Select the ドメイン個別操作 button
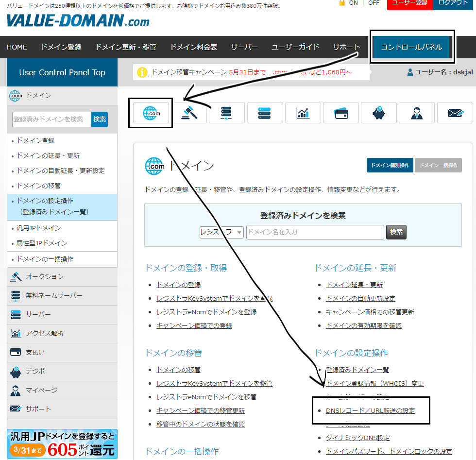Screen dimensions: 476x460 tap(390, 165)
